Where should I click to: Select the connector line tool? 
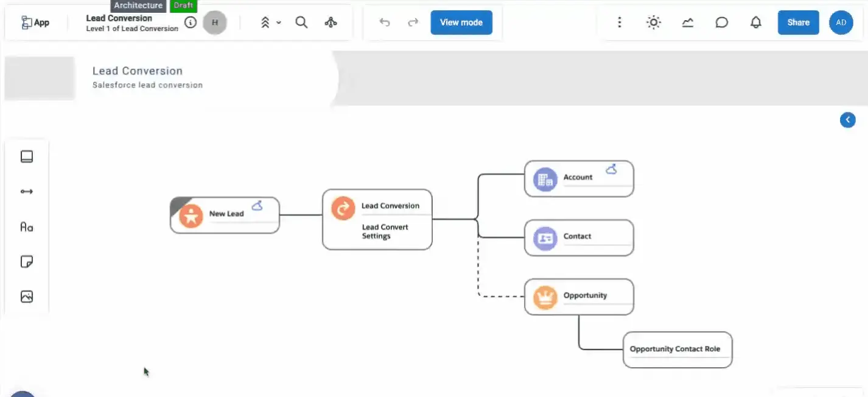coord(27,191)
